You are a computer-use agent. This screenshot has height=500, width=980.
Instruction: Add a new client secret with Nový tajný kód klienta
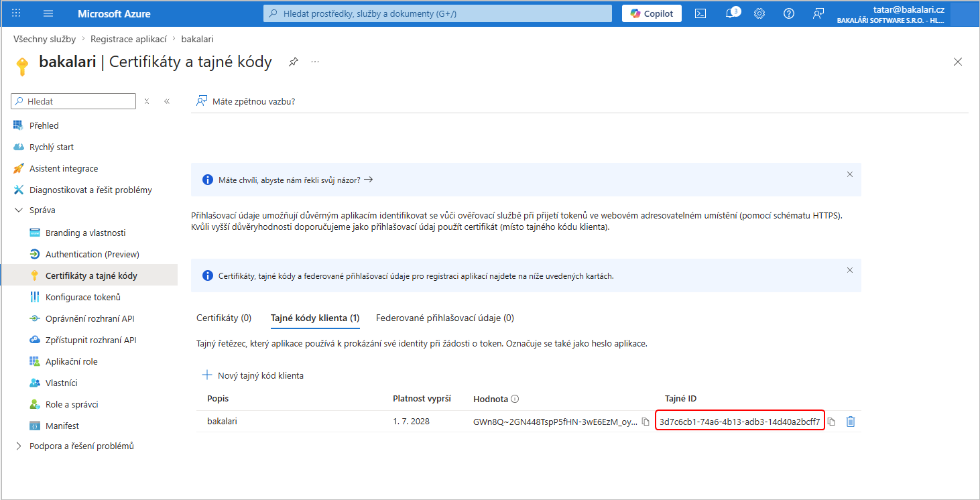coord(253,375)
